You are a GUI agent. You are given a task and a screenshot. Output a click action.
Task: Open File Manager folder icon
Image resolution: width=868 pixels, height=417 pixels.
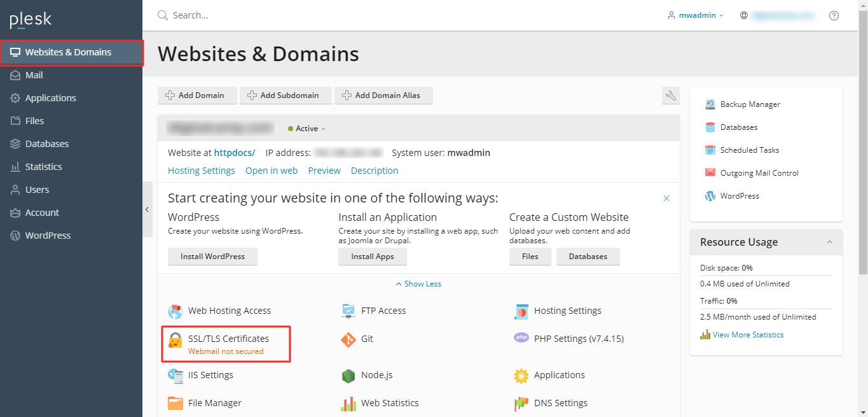click(x=176, y=403)
